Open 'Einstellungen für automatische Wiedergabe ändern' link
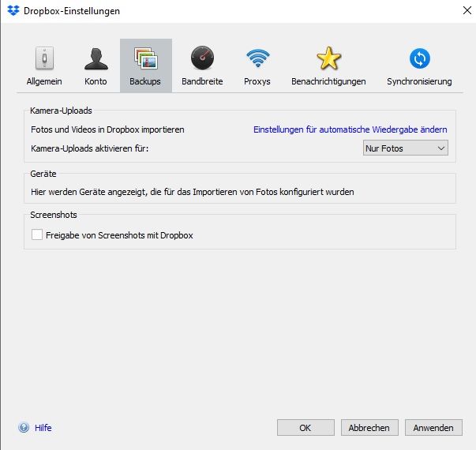 (x=350, y=129)
